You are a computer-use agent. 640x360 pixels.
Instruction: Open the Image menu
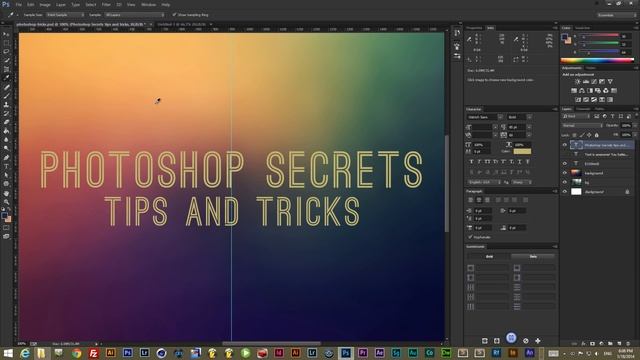coord(45,4)
